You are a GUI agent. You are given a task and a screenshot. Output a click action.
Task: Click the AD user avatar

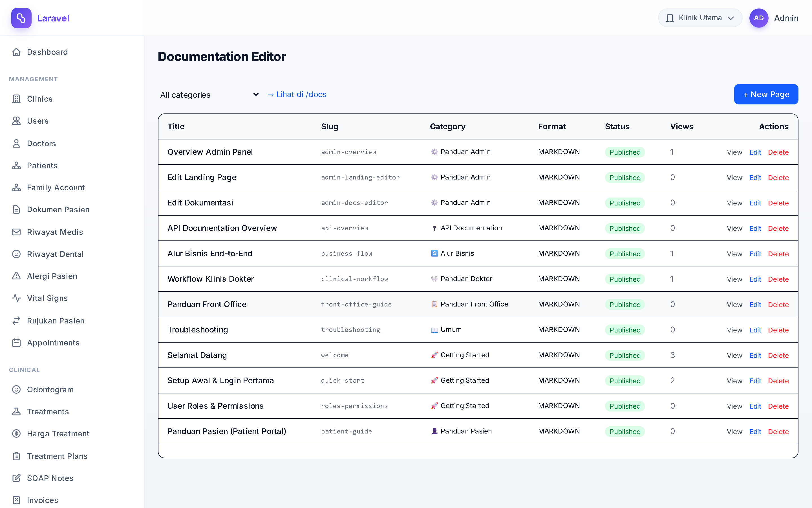coord(759,18)
